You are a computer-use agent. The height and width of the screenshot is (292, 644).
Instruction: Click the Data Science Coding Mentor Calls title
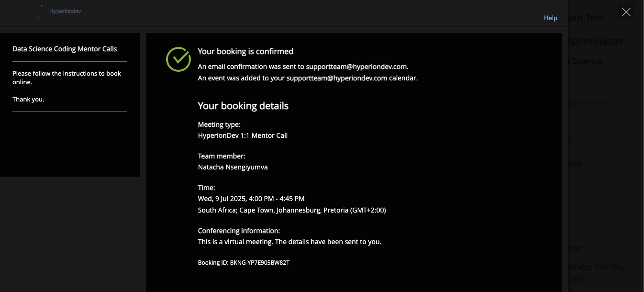coord(65,49)
